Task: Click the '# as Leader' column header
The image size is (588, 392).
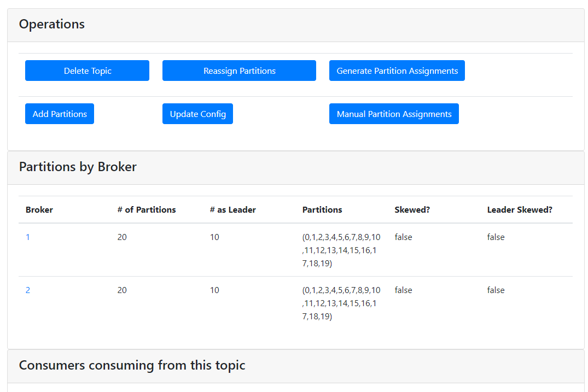Action: tap(233, 209)
